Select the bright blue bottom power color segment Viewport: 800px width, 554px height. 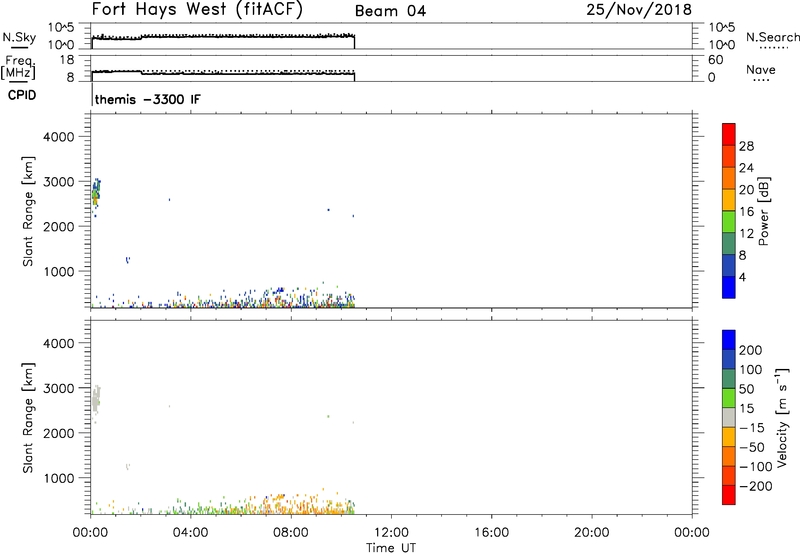point(729,287)
